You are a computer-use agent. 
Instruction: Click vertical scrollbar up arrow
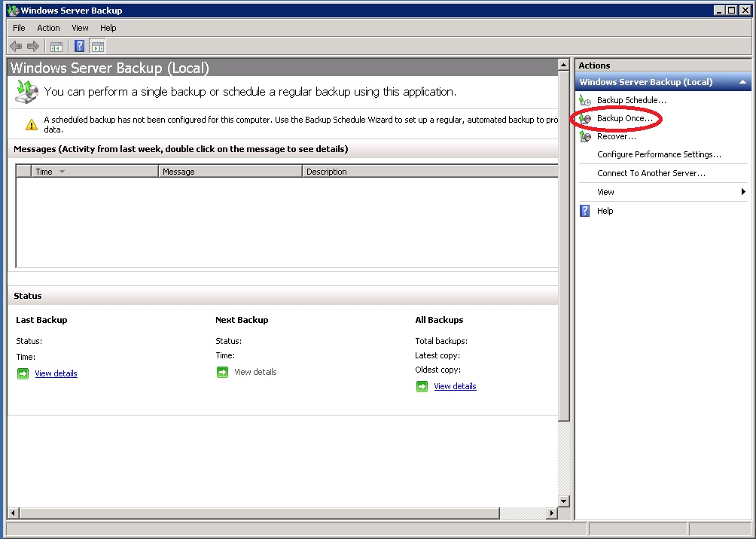563,65
